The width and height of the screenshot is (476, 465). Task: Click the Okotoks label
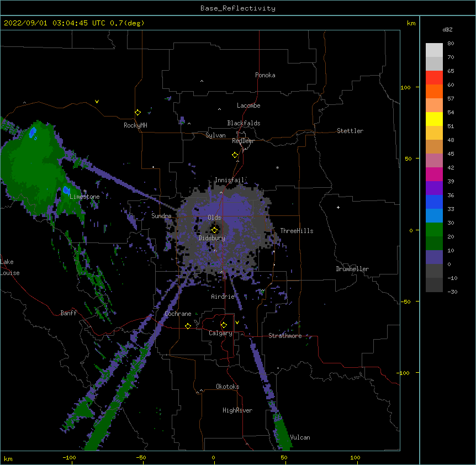(x=228, y=387)
